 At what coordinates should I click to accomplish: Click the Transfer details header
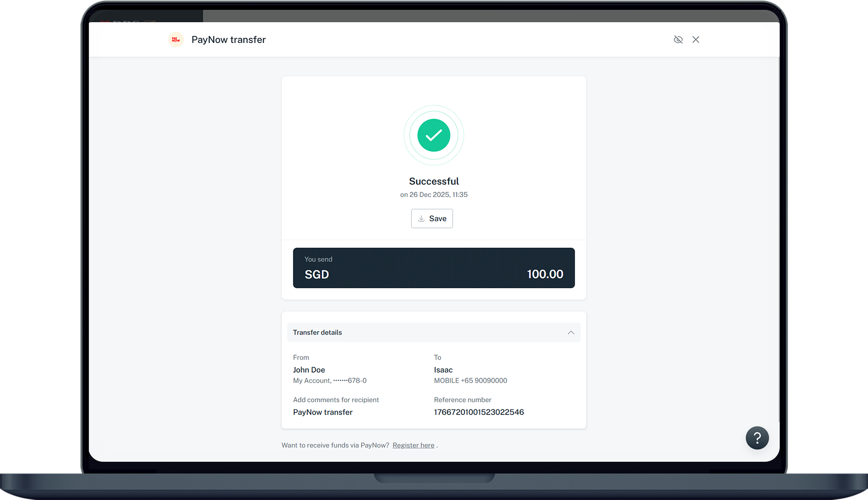coord(434,332)
